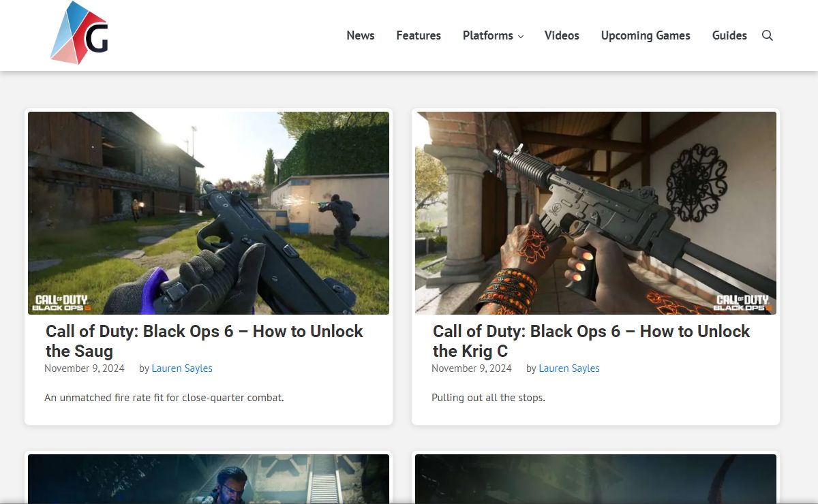Open the Saug gameplay thumbnail image
Image resolution: width=818 pixels, height=504 pixels.
pyautogui.click(x=209, y=213)
